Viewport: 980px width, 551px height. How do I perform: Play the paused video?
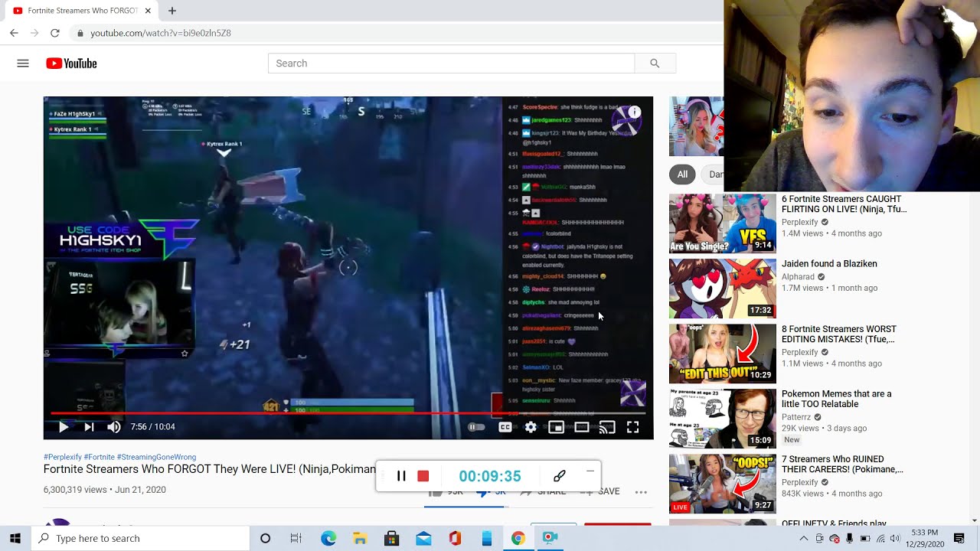[x=64, y=427]
